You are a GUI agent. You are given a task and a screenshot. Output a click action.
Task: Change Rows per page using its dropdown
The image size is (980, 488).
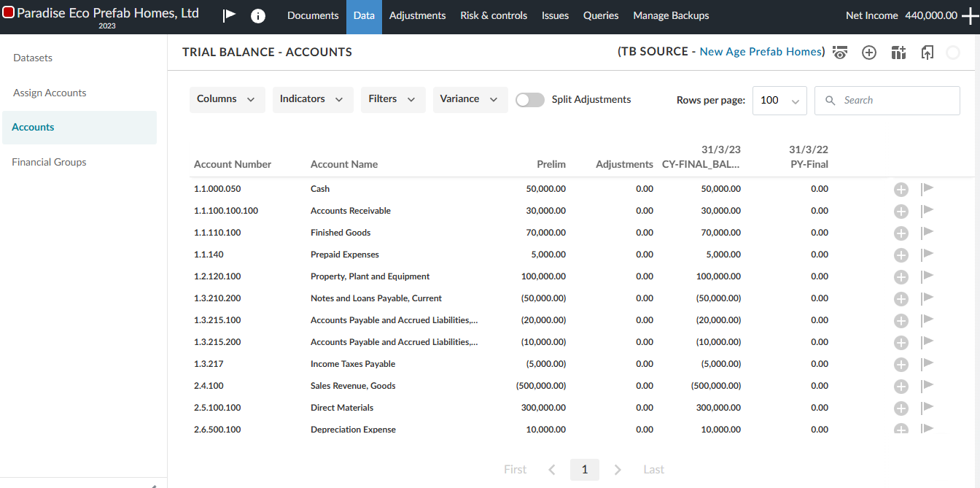[x=779, y=100]
